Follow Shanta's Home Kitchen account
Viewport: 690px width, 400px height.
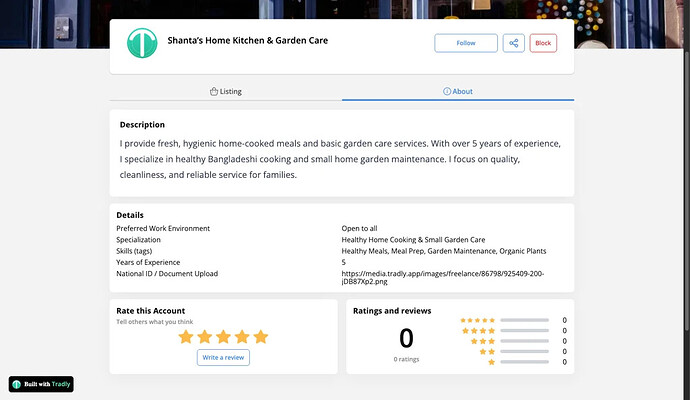[x=466, y=43]
